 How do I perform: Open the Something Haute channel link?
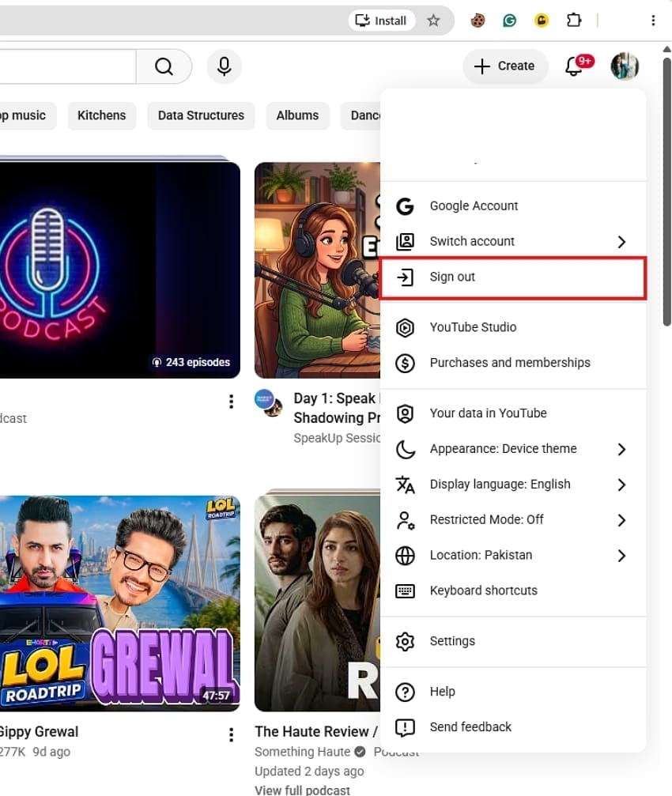pyautogui.click(x=303, y=752)
